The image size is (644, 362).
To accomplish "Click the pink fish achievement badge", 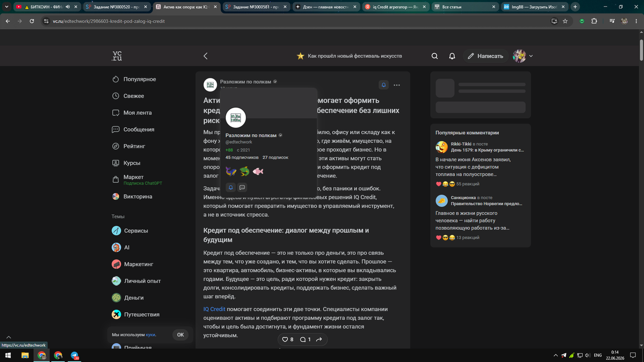I will coord(258,171).
